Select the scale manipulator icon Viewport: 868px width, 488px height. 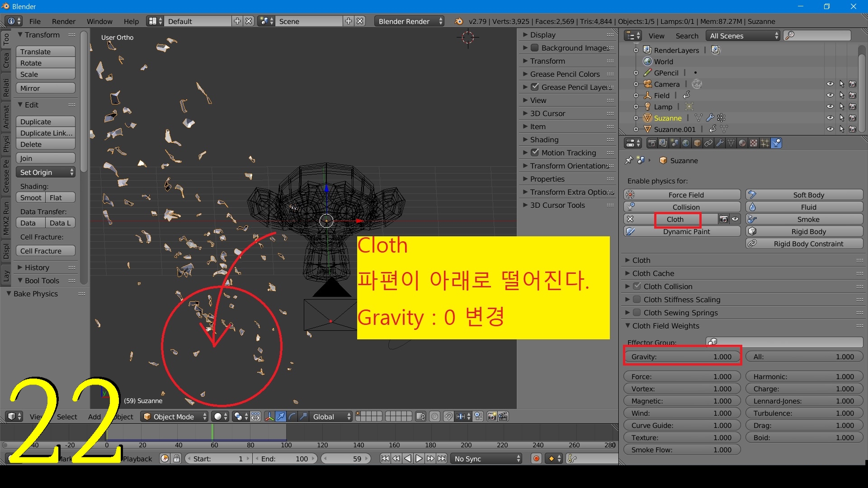[x=303, y=417]
